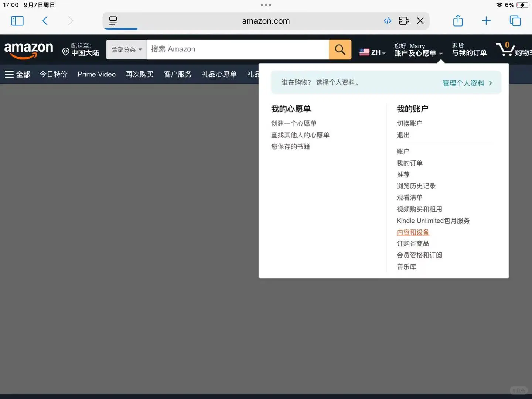Viewport: 532px width, 399px height.
Task: Open 我的订单 in account menu
Action: (409, 163)
